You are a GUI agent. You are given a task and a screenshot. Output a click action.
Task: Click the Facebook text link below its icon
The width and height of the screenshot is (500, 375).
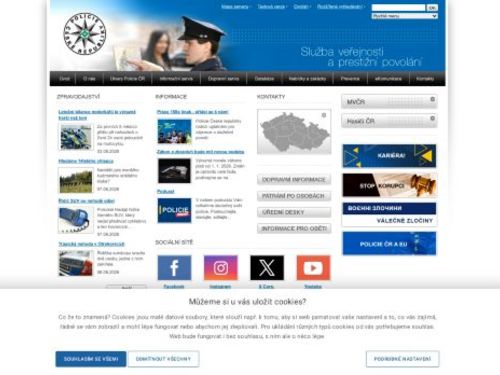click(x=174, y=287)
